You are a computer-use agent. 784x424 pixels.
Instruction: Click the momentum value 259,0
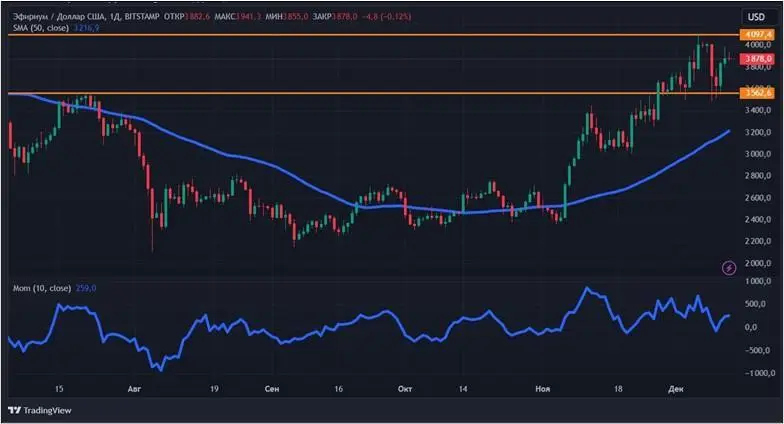pos(85,288)
